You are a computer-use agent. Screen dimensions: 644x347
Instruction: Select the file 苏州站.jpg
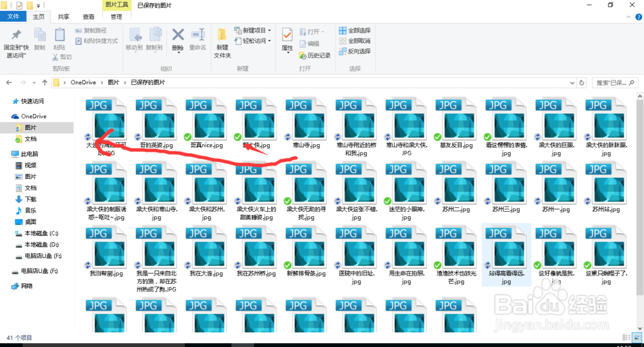pyautogui.click(x=606, y=187)
